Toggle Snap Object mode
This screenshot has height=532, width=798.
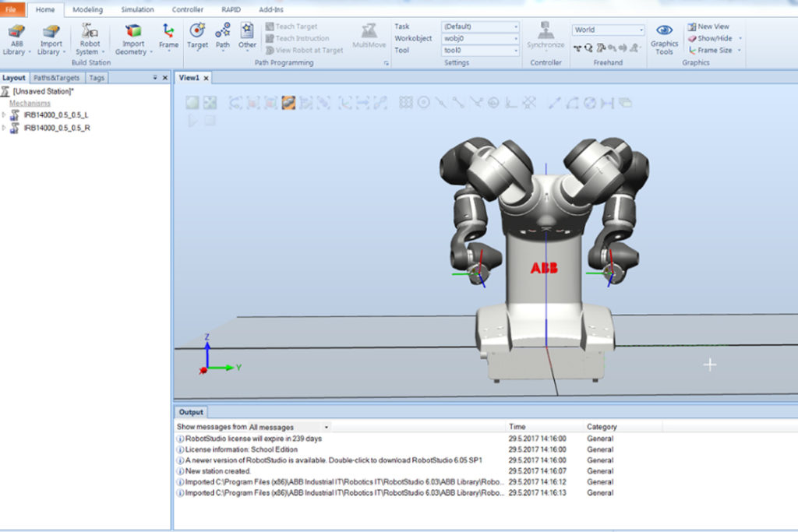pos(405,103)
